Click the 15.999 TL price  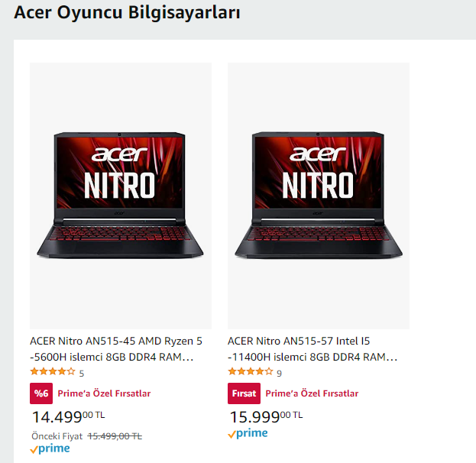266,416
